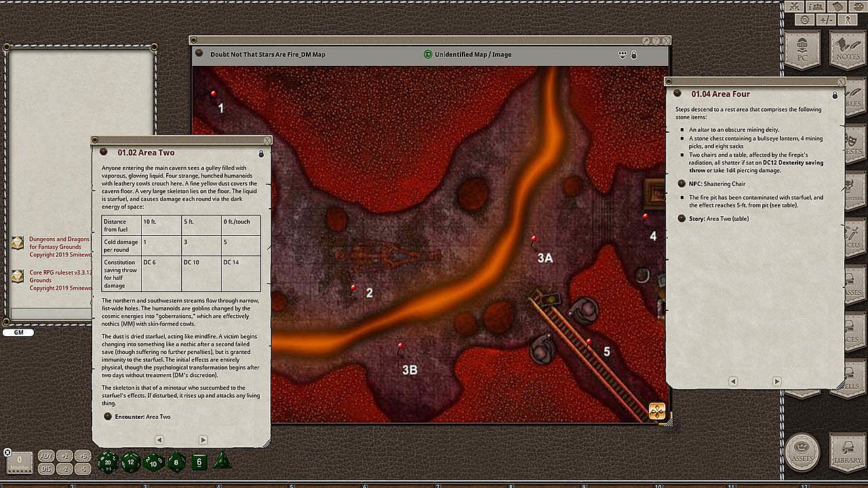Click the map title 'Doubt Not That Stars Are Fire_DM Map'
This screenshot has height=488, width=868.
pos(268,54)
